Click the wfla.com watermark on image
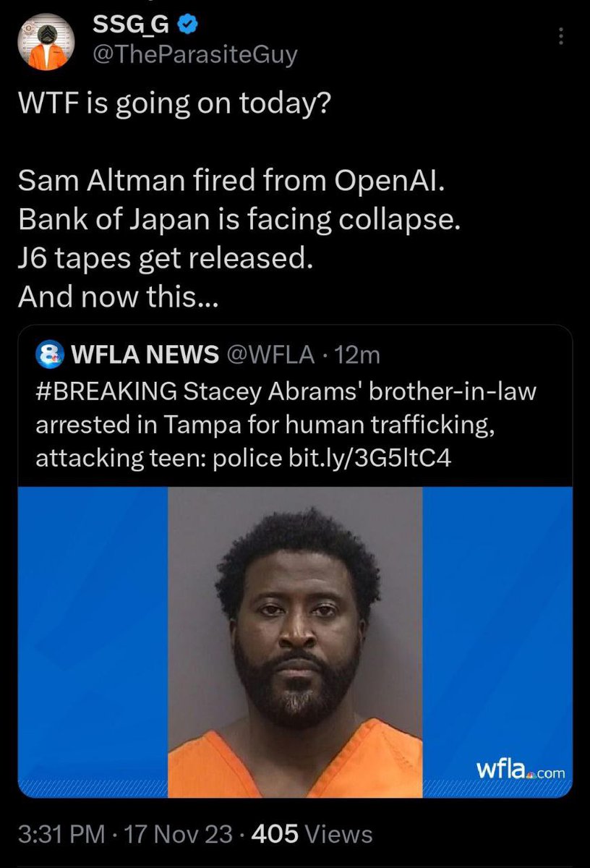The height and width of the screenshot is (868, 590). pyautogui.click(x=520, y=771)
